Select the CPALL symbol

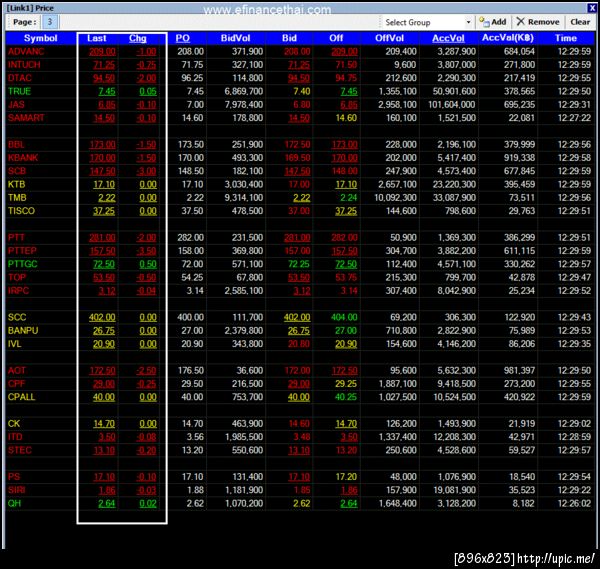(x=21, y=397)
